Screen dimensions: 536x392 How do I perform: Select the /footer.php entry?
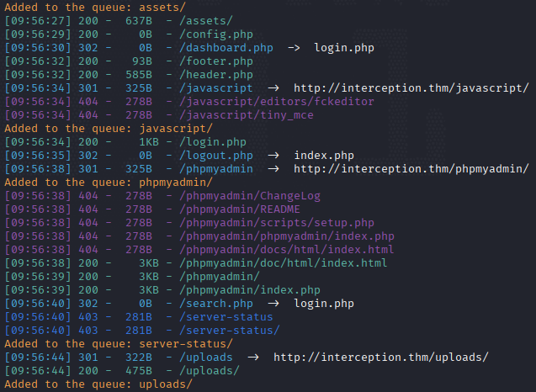point(216,61)
